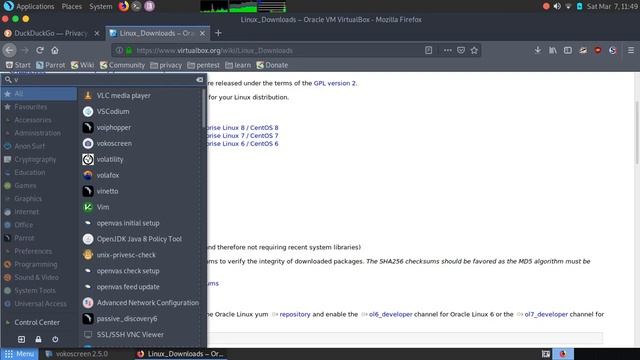Open Firefox hamburger menu
The width and height of the screenshot is (640, 360).
click(631, 50)
